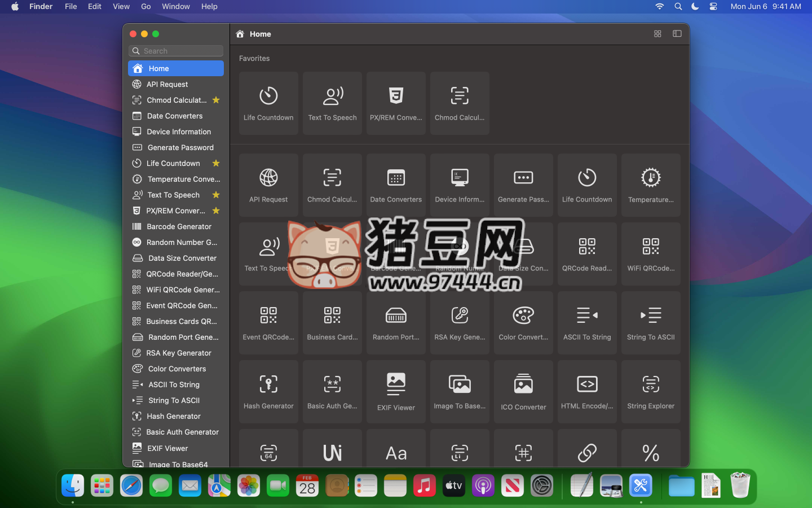The image size is (812, 508).
Task: Open ICO Converter tool card
Action: [x=523, y=392]
